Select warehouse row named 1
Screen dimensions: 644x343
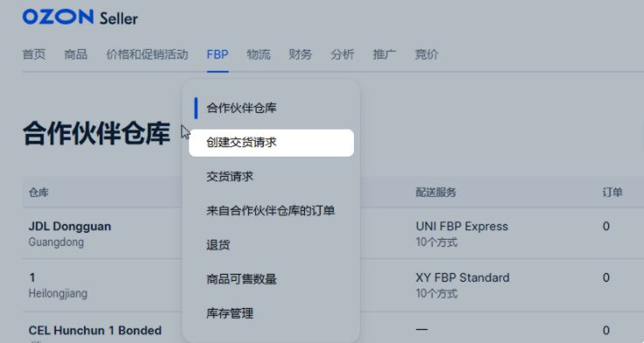32,278
